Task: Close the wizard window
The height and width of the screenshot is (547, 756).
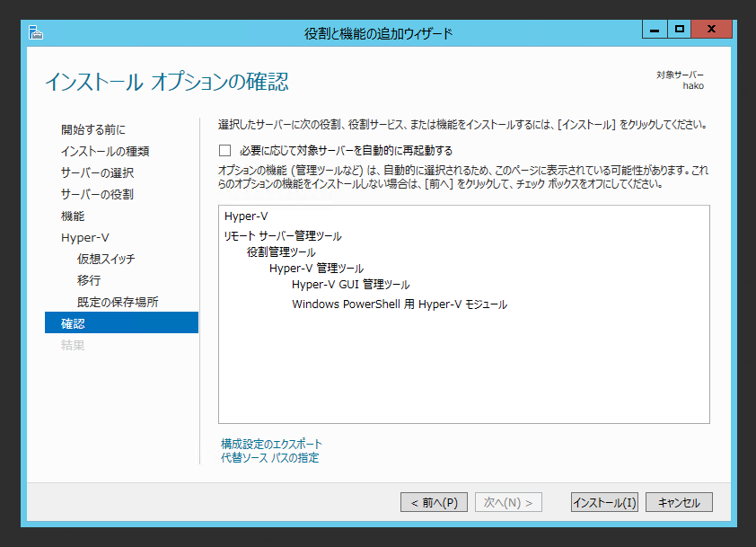Action: tap(712, 30)
